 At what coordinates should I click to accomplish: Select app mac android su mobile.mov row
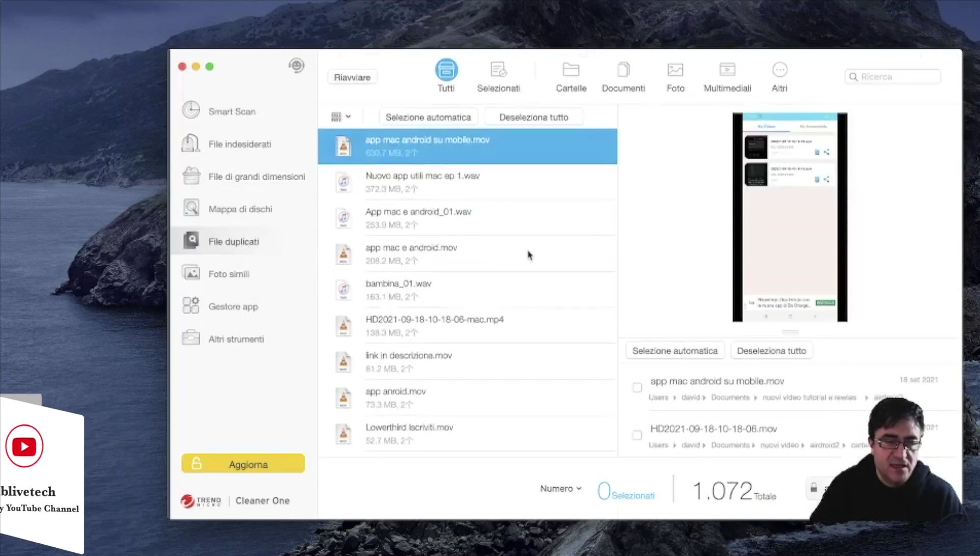pyautogui.click(x=468, y=146)
